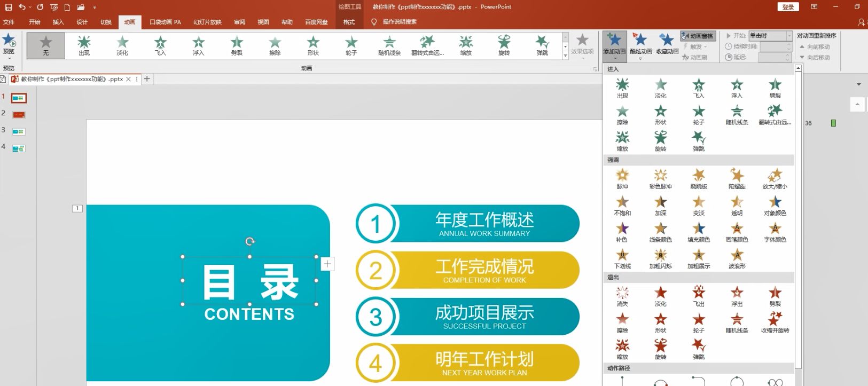Image resolution: width=868 pixels, height=386 pixels.
Task: Open the 口袋动画 PA tab
Action: (x=166, y=22)
